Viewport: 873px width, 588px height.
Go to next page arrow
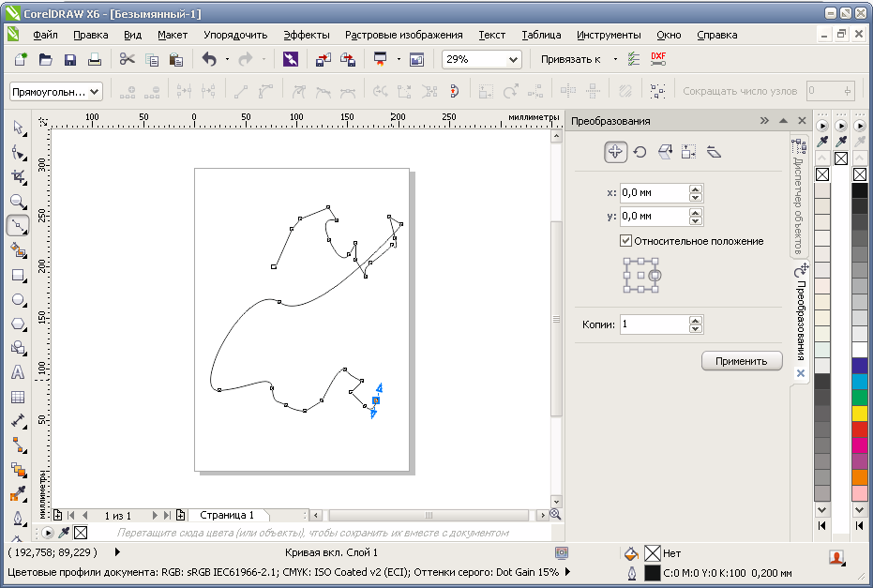[155, 515]
